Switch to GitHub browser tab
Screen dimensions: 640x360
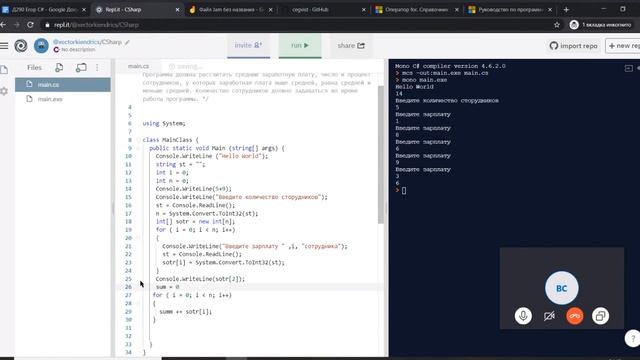(x=323, y=9)
